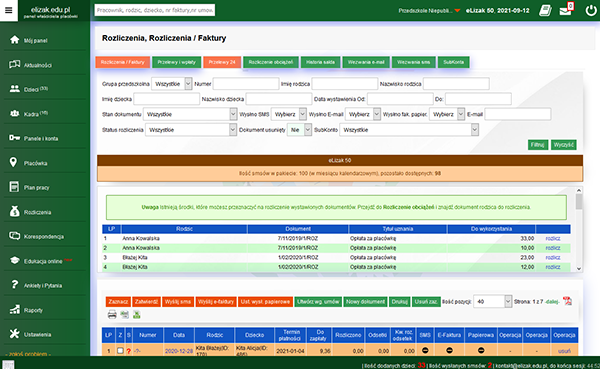Expand the Wysłno fak. papier. dropdown
This screenshot has height=369, width=600.
tap(461, 114)
